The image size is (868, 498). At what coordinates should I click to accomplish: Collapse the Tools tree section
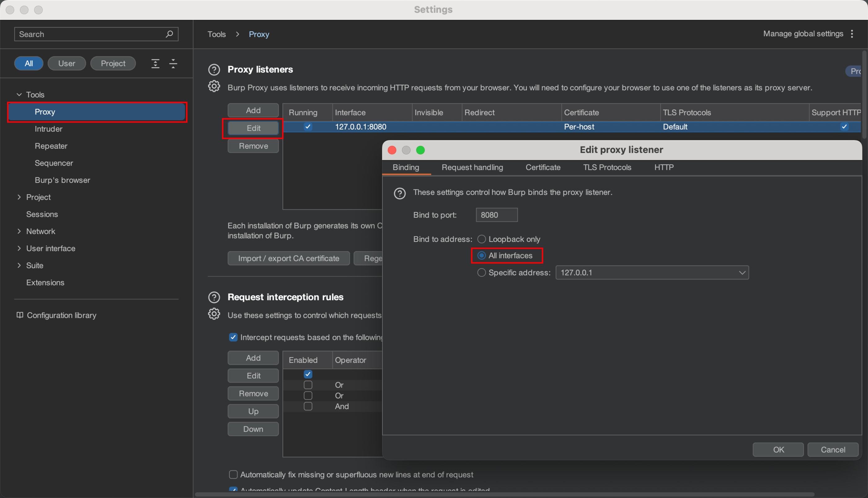19,95
